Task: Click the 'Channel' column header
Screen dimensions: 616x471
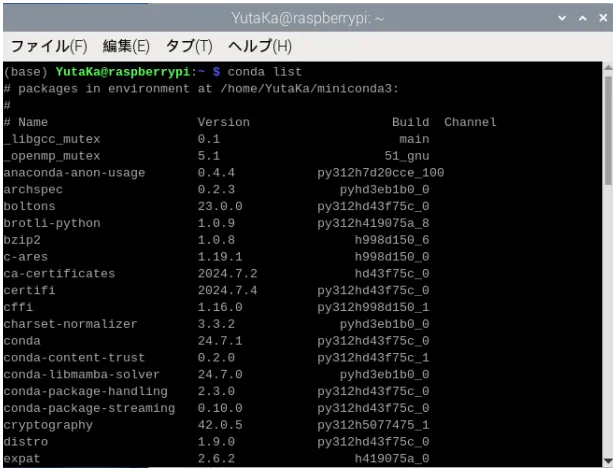Action: (x=470, y=122)
